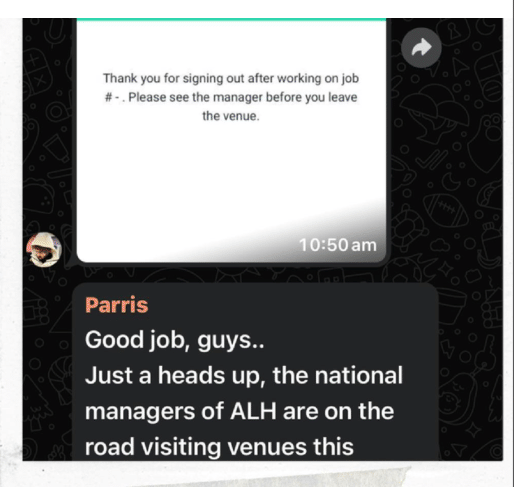Open the shared sign-out screenshot image
The width and height of the screenshot is (514, 487).
(x=231, y=140)
